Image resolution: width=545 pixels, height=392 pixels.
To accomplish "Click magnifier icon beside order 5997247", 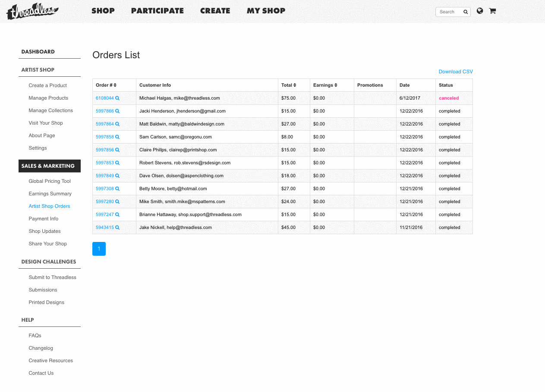I will (x=117, y=215).
